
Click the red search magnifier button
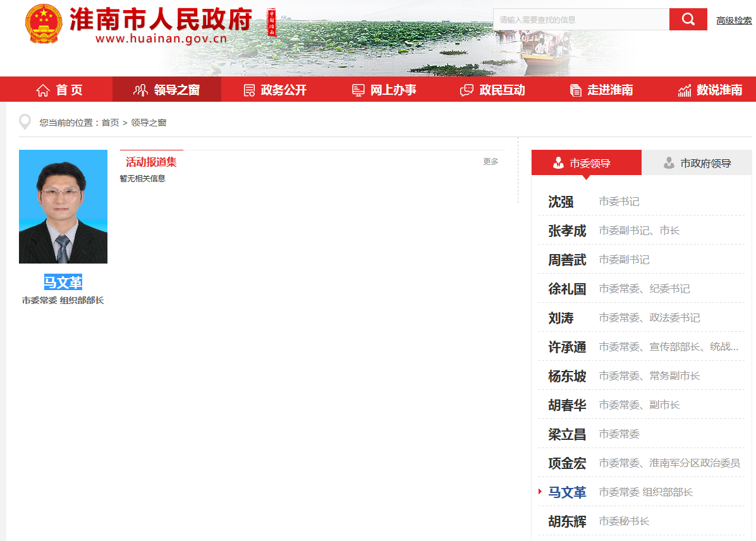[688, 20]
